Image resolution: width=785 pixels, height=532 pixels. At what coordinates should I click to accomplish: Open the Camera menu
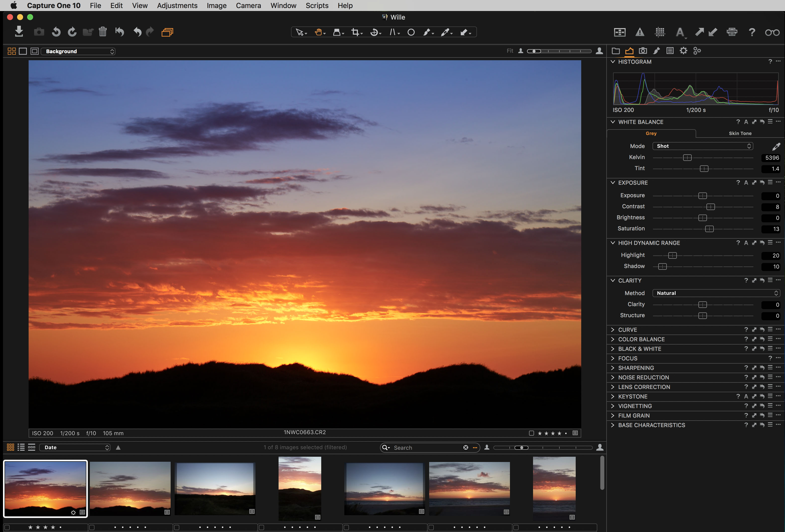(x=248, y=6)
